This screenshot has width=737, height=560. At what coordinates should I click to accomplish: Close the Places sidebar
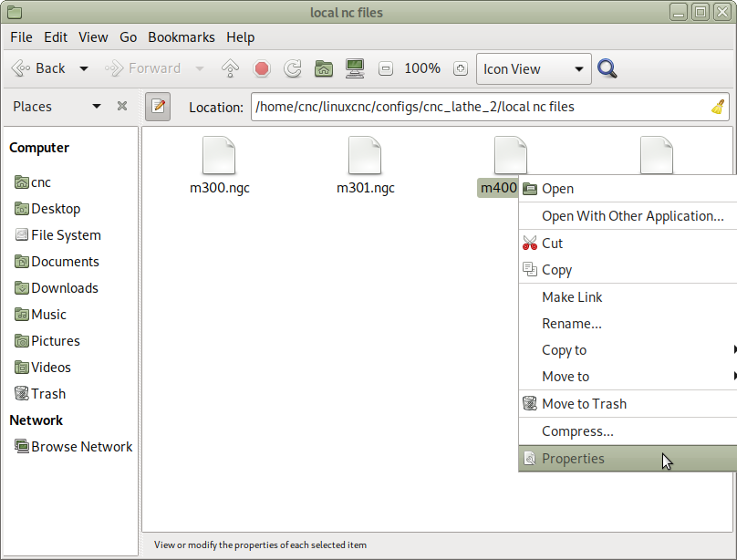tap(122, 106)
